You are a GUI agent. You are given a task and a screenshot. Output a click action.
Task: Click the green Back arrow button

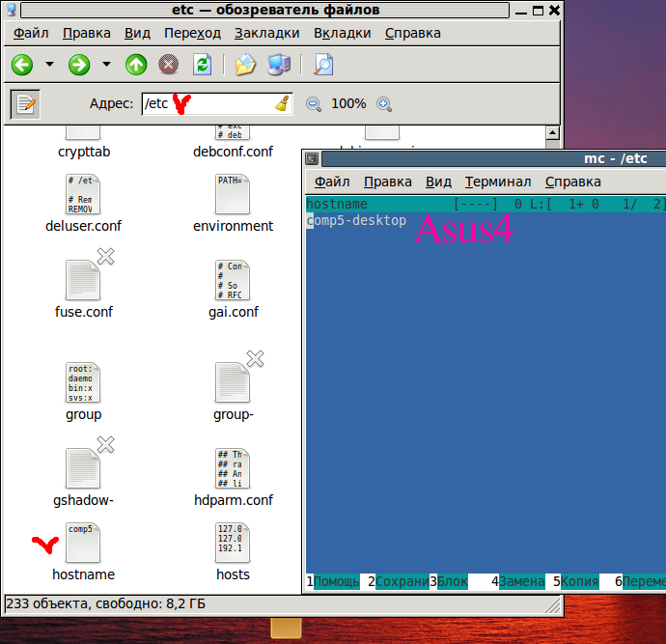[22, 65]
